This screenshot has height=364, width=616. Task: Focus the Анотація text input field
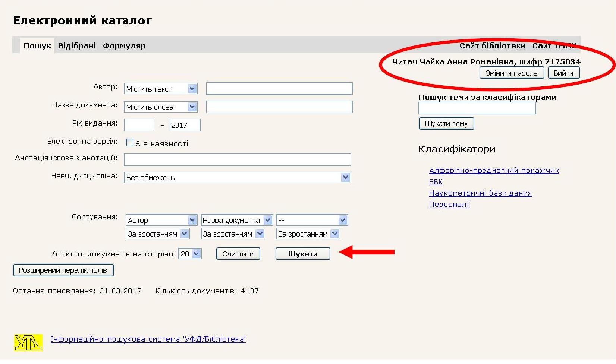pos(237,159)
